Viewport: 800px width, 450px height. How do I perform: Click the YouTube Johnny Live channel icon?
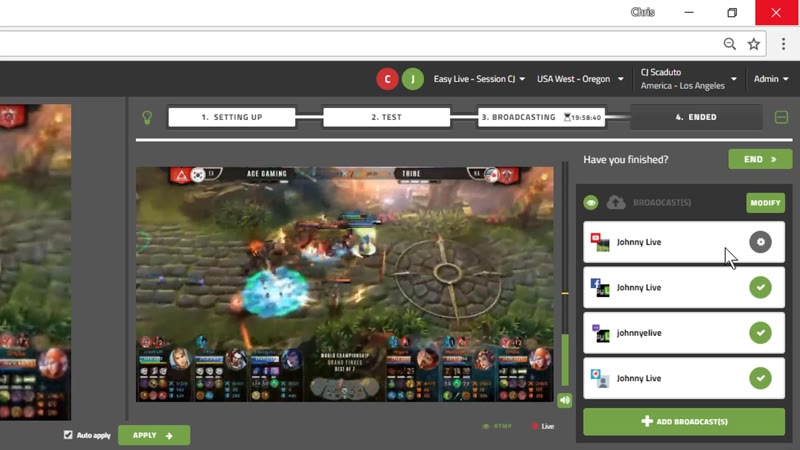(600, 242)
